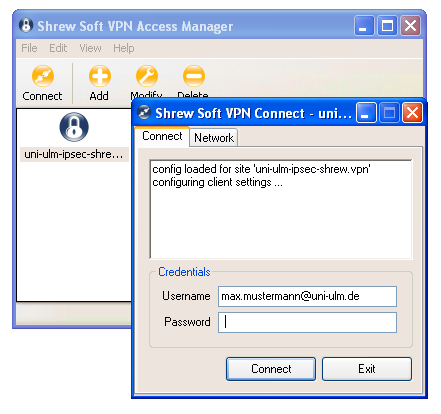441x414 pixels.
Task: Click the connection log text area
Action: click(x=281, y=209)
